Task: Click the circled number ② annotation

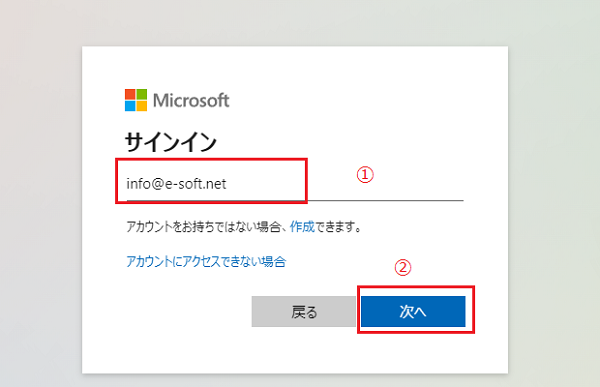Action: pyautogui.click(x=403, y=268)
